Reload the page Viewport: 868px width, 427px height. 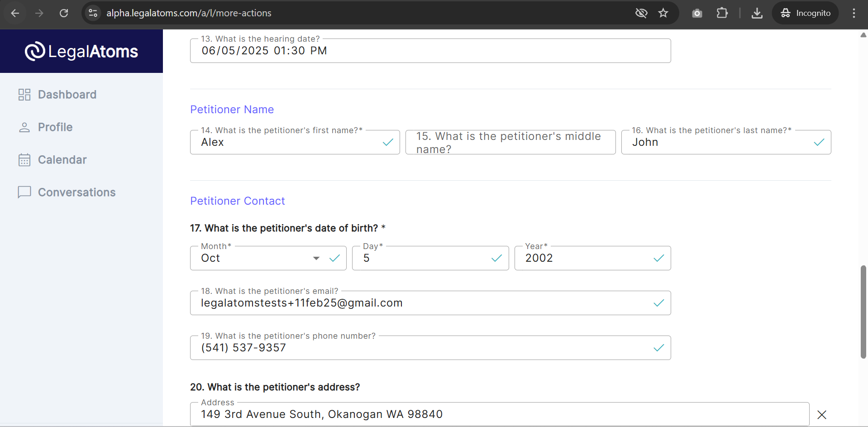click(x=64, y=13)
